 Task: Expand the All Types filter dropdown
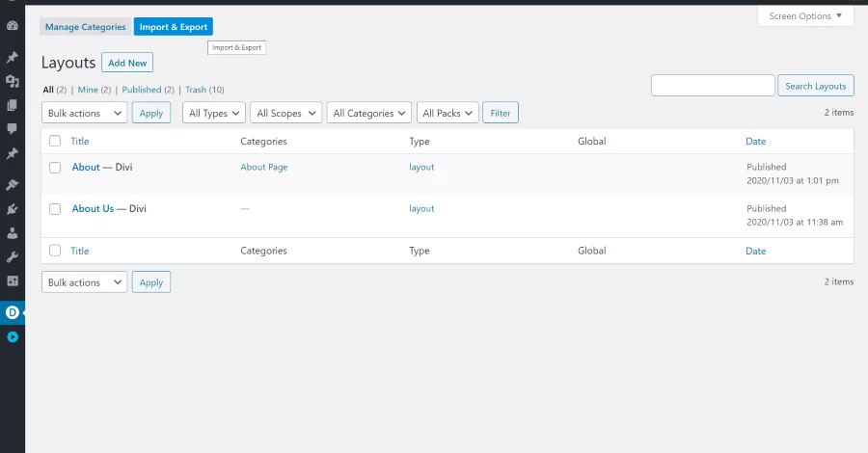(214, 113)
